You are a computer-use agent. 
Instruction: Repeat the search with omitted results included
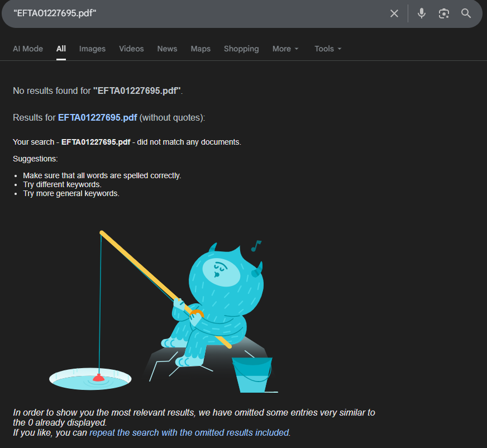(189, 432)
